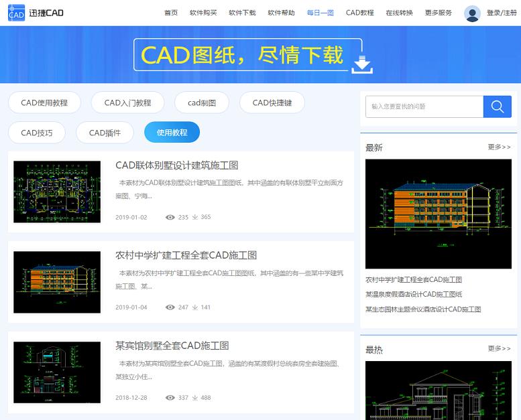This screenshot has width=521, height=420.
Task: Click the 迅捷CAD logo icon
Action: point(16,13)
